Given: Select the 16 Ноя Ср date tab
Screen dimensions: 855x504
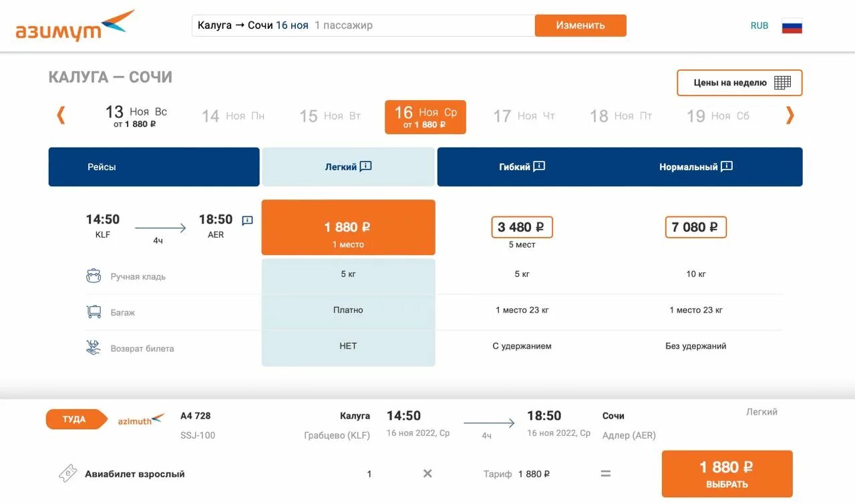Looking at the screenshot, I should click(425, 117).
